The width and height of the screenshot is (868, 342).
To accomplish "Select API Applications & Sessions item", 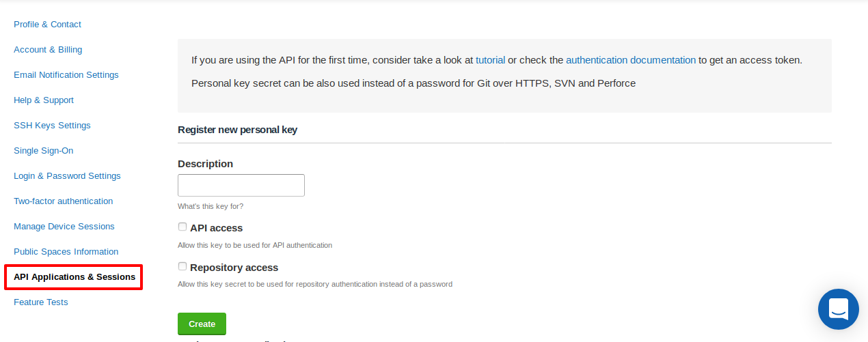I will 74,277.
